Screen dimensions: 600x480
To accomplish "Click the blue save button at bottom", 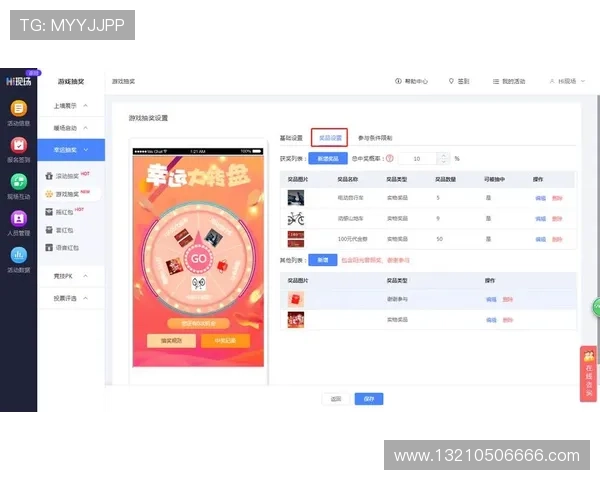I will pyautogui.click(x=369, y=399).
